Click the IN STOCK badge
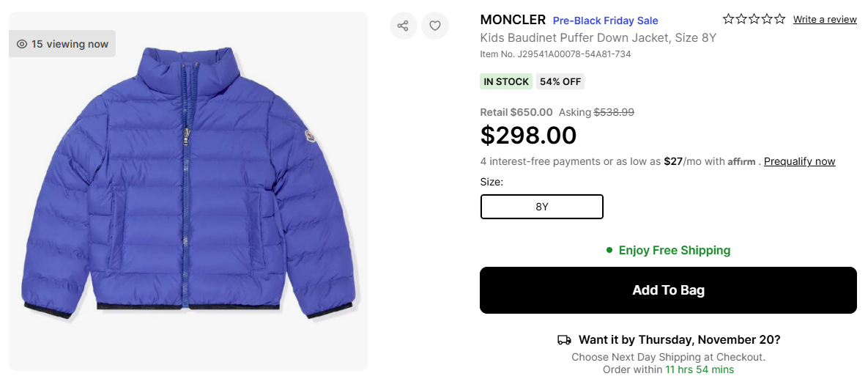The width and height of the screenshot is (868, 387). point(506,81)
